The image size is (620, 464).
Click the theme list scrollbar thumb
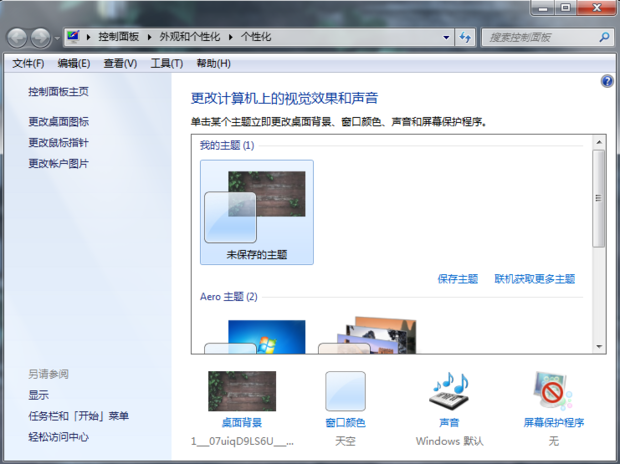[599, 199]
